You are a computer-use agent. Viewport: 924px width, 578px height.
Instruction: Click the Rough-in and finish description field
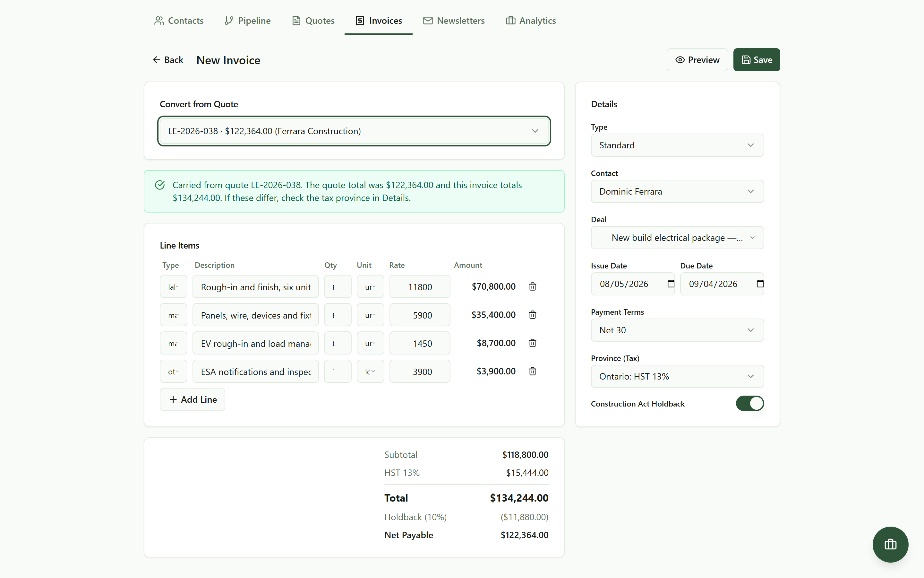click(255, 287)
